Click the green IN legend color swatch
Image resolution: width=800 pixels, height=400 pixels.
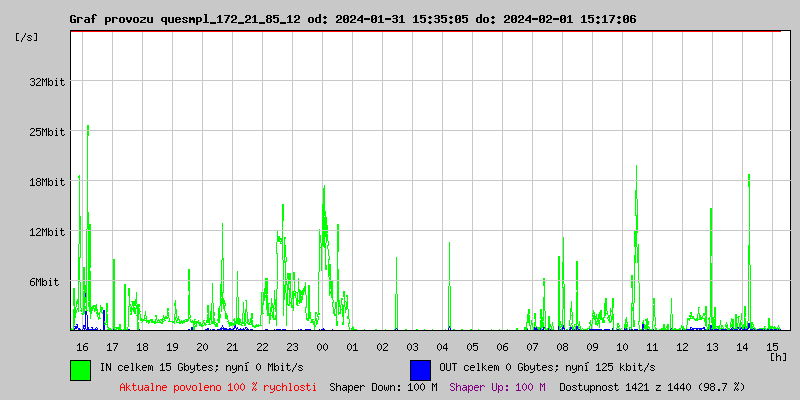(80, 369)
